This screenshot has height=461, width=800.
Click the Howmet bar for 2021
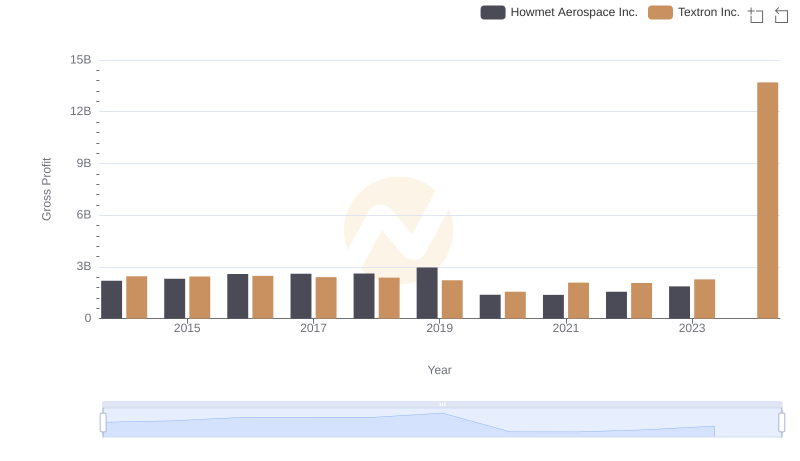pos(554,306)
